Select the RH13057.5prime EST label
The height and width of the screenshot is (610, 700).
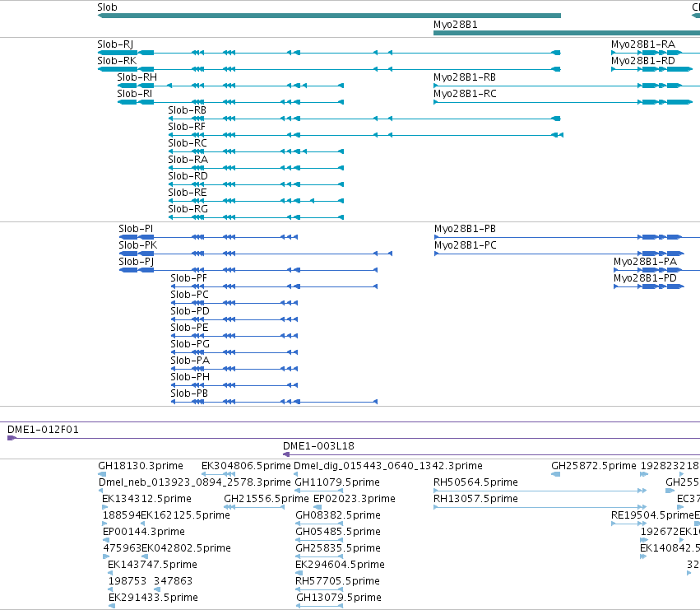tap(476, 499)
